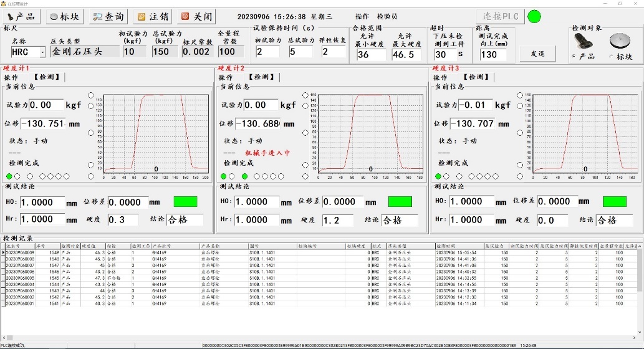Select the 产品 radio button
The image size is (644, 349).
pos(574,57)
